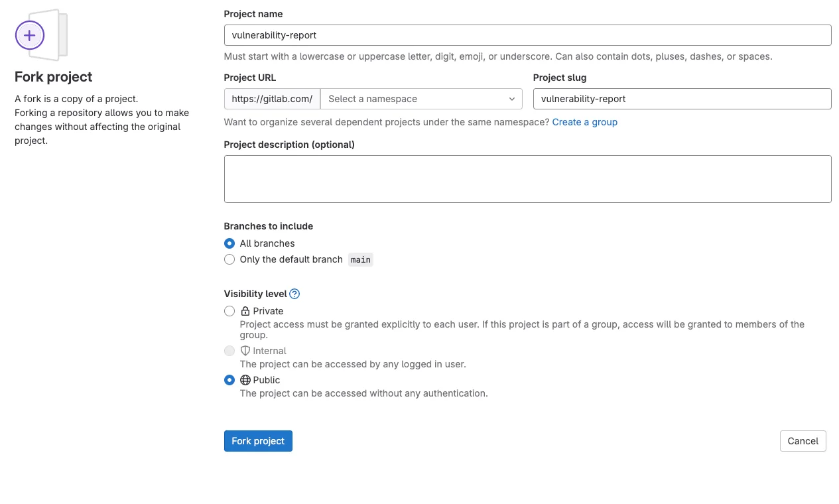Follow the Create a group link
Image resolution: width=839 pixels, height=504 pixels.
(584, 122)
